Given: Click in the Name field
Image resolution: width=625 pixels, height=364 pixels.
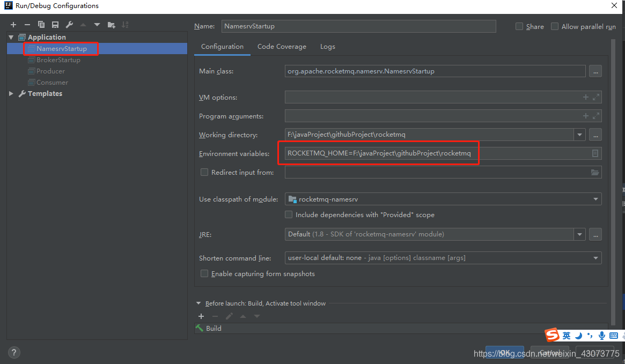Looking at the screenshot, I should click(x=358, y=26).
